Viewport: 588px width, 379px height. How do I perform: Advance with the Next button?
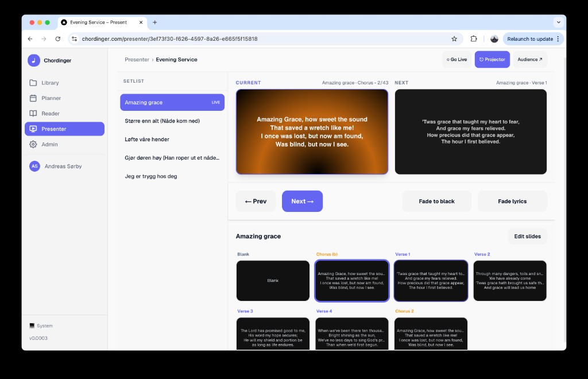click(302, 202)
